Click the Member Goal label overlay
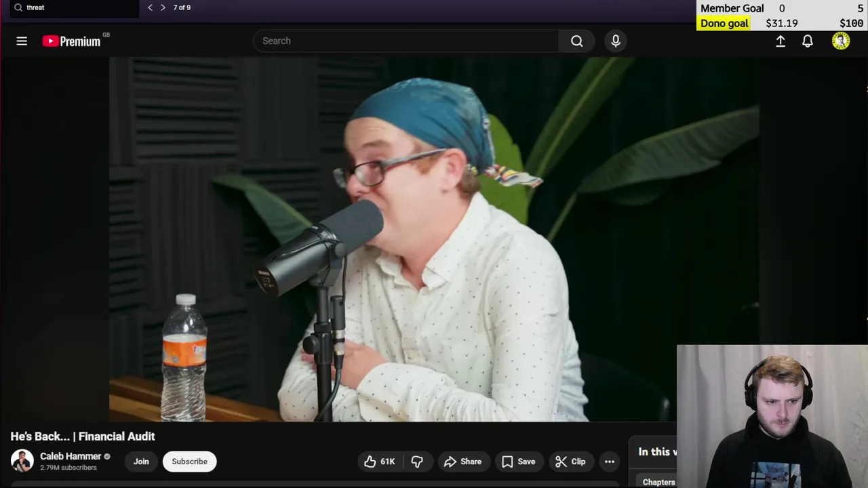This screenshot has width=868, height=488. tap(732, 8)
